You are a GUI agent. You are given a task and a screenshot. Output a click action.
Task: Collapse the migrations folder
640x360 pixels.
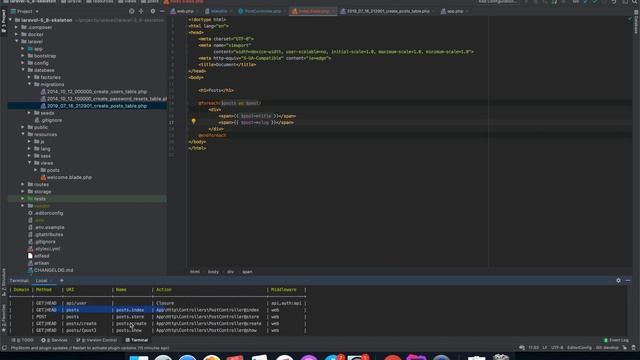(x=29, y=84)
